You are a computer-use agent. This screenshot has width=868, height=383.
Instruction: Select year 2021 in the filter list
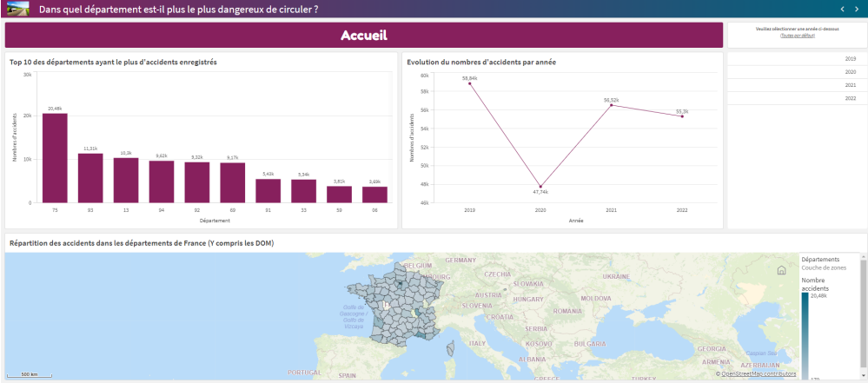point(795,85)
